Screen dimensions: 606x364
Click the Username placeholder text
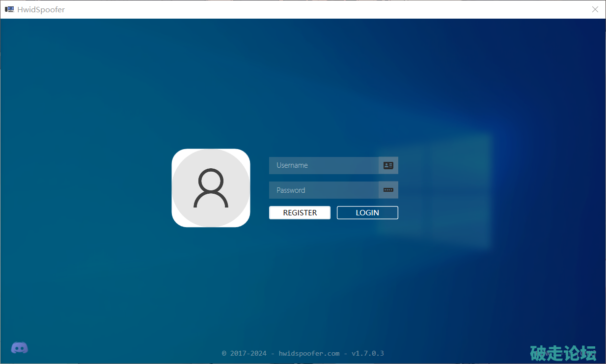click(x=292, y=165)
